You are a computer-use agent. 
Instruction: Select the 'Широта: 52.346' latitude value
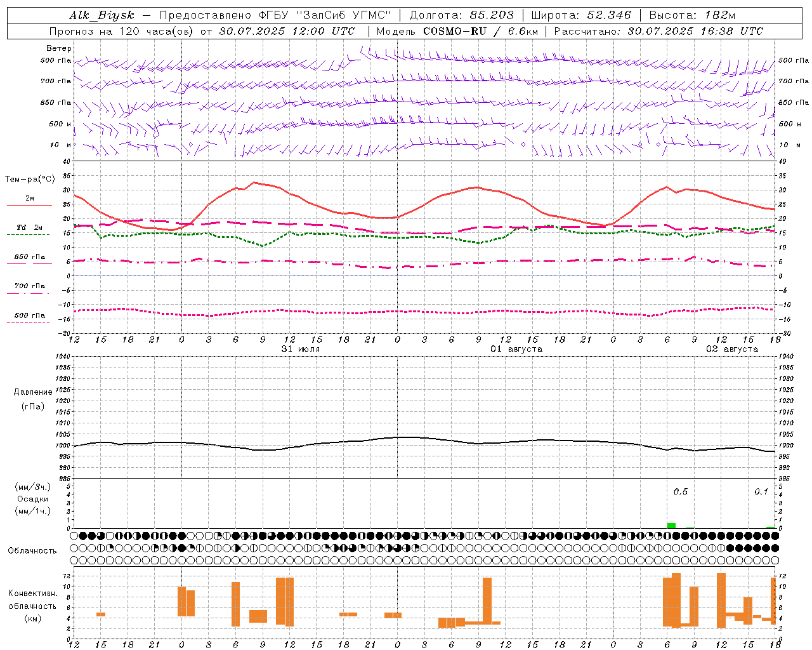coord(581,15)
